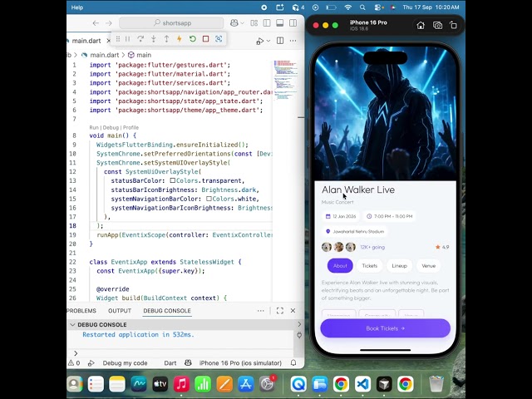Tap the Book Tickets button
Image resolution: width=532 pixels, height=399 pixels.
pos(385,328)
